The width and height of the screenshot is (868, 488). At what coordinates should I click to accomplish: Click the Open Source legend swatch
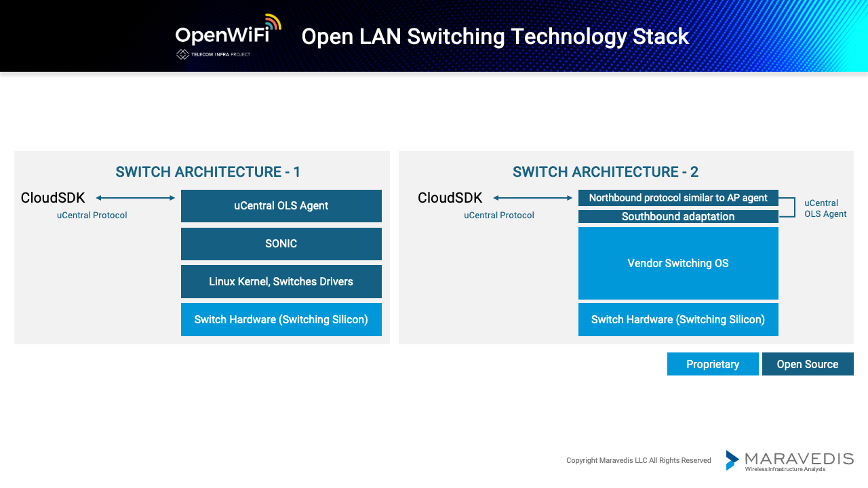pyautogui.click(x=808, y=364)
